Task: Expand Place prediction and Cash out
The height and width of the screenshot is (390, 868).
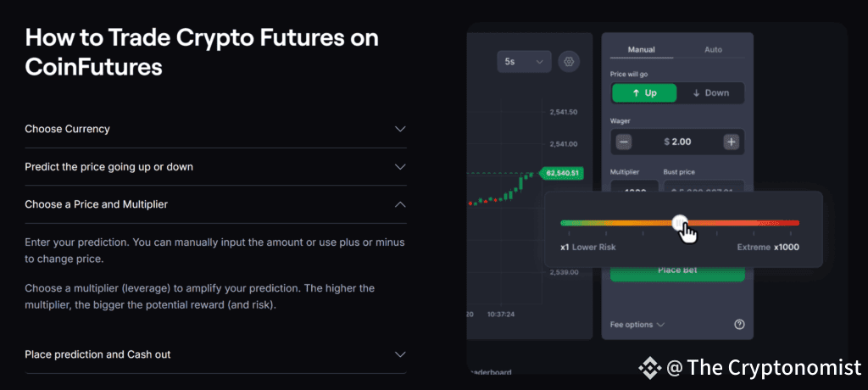Action: pyautogui.click(x=216, y=354)
